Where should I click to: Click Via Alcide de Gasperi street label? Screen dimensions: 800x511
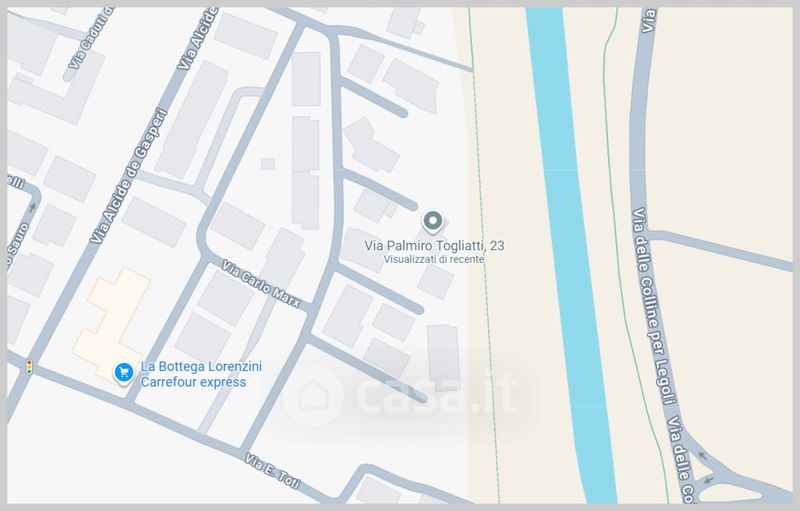129,175
